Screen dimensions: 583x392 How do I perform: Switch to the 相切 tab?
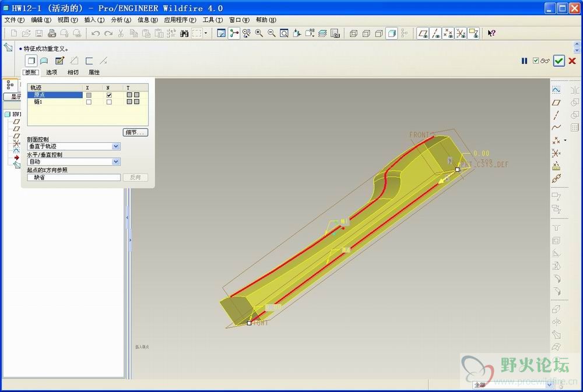click(73, 72)
